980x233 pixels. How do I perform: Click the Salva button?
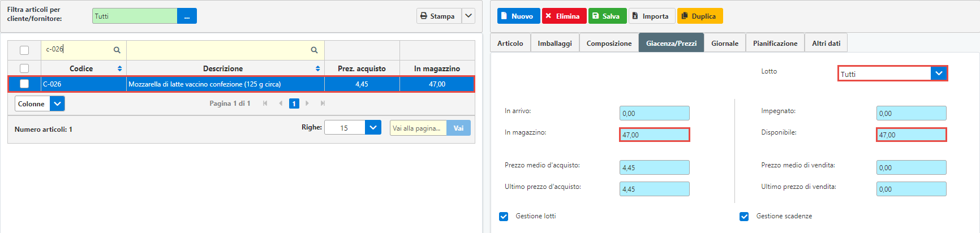point(607,16)
